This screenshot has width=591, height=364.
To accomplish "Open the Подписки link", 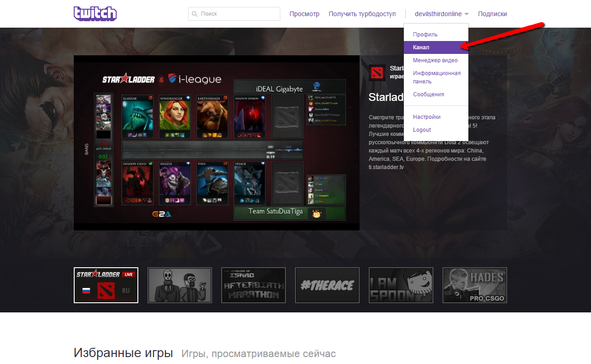I will [492, 14].
